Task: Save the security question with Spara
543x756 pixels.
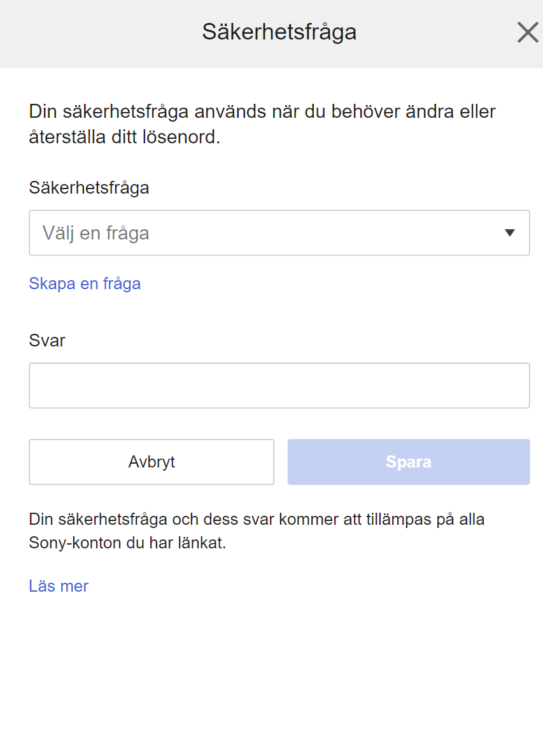Action: coord(408,462)
